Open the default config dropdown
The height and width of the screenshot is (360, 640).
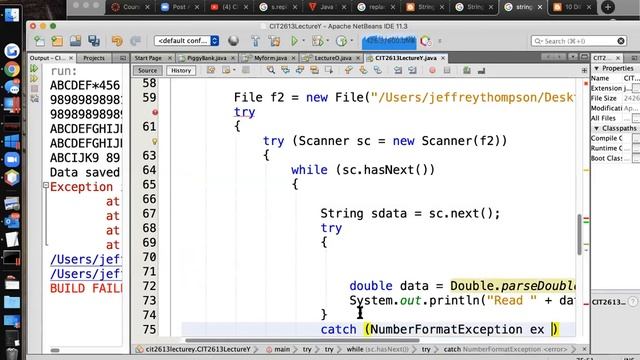coord(187,41)
